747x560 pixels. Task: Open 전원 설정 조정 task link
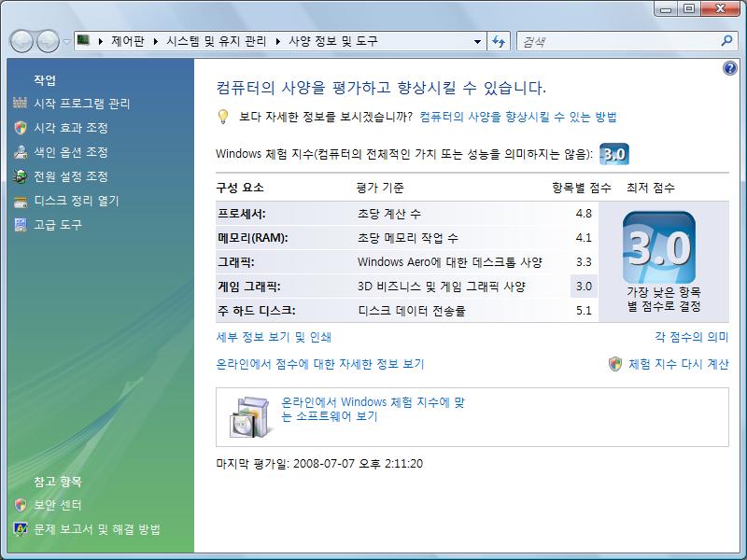click(71, 176)
